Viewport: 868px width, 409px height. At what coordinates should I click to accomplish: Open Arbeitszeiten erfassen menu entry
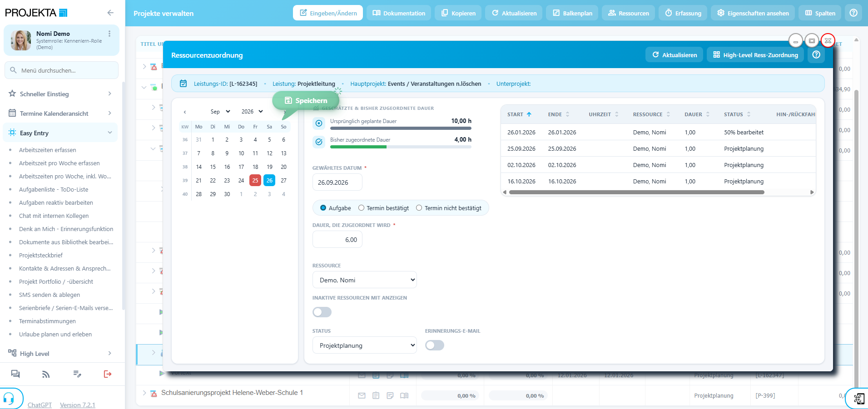click(48, 150)
